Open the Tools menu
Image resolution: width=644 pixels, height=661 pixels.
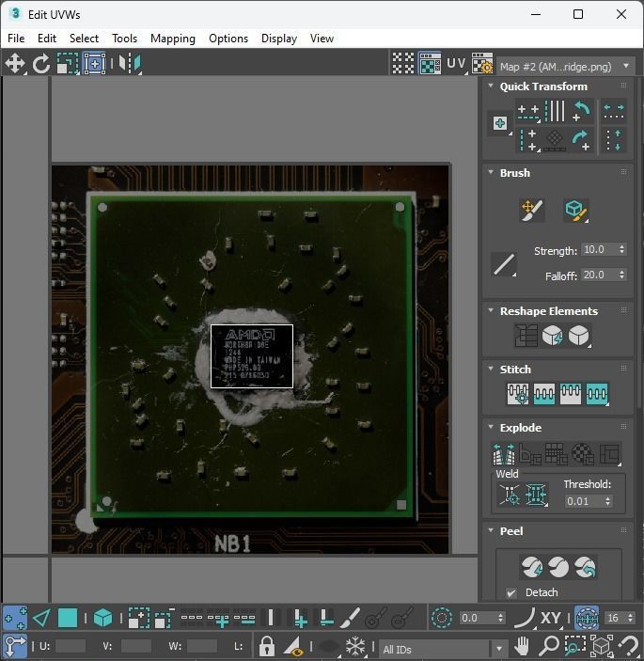tap(124, 39)
